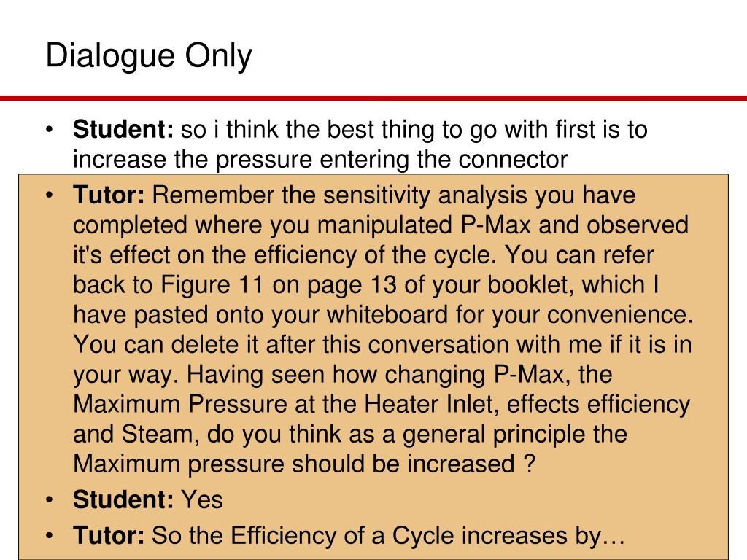Click the first 'Student:' bold label
Viewport: 747px width, 560px height.
(123, 129)
